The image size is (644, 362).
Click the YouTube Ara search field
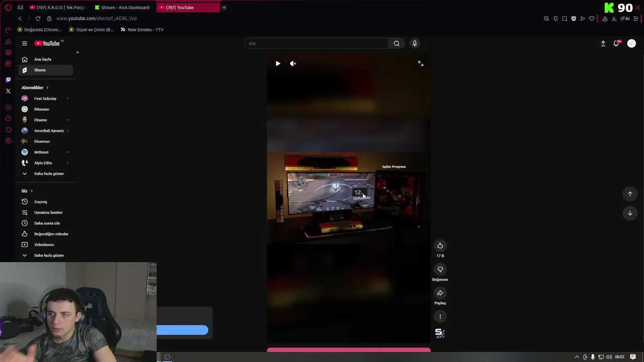point(316,43)
